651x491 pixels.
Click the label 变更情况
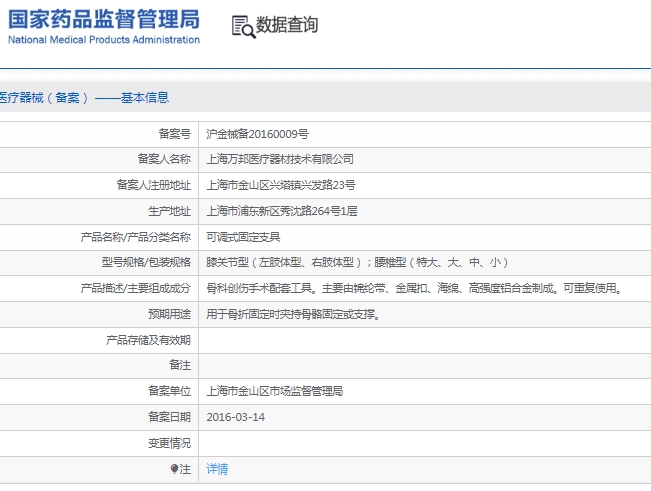(169, 443)
